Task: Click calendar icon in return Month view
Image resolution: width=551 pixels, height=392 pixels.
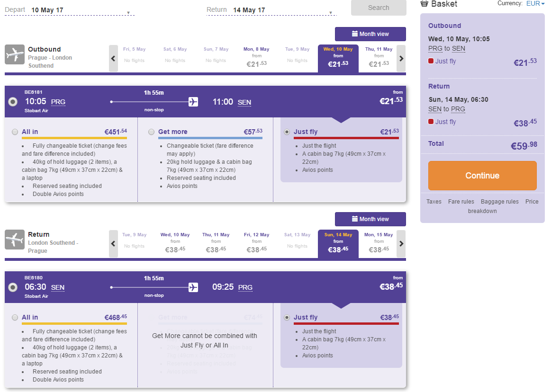Action: coord(355,219)
